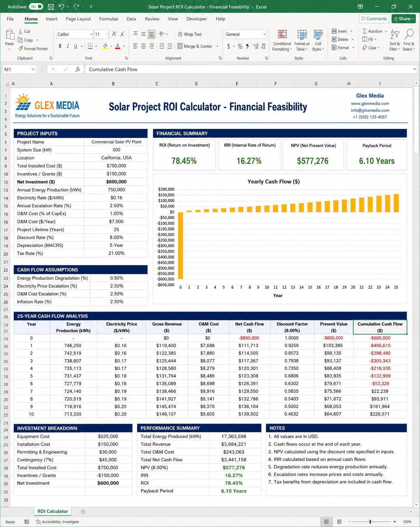Add a new sheet with plus button
The height and width of the screenshot is (527, 420).
tap(83, 512)
